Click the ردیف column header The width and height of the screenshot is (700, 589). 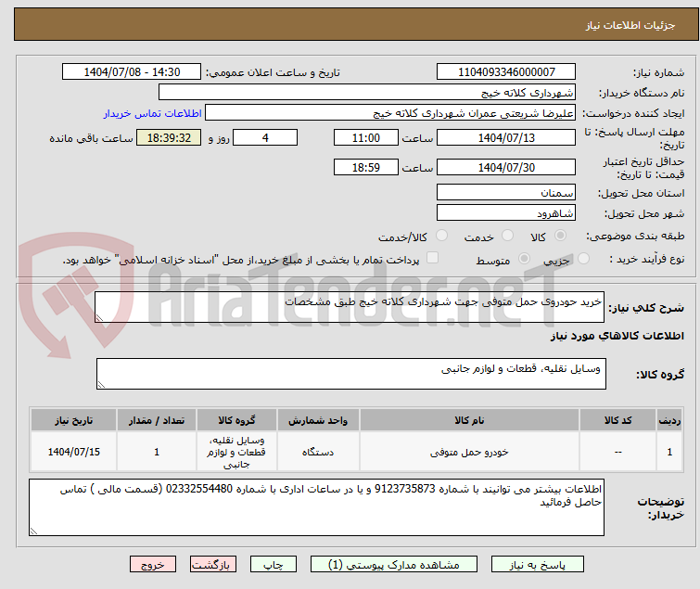coord(669,420)
